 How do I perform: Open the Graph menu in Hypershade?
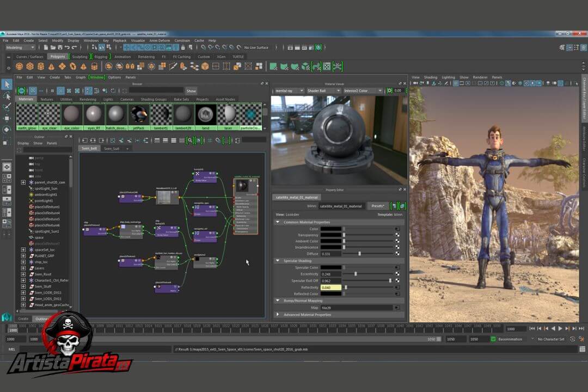click(81, 77)
